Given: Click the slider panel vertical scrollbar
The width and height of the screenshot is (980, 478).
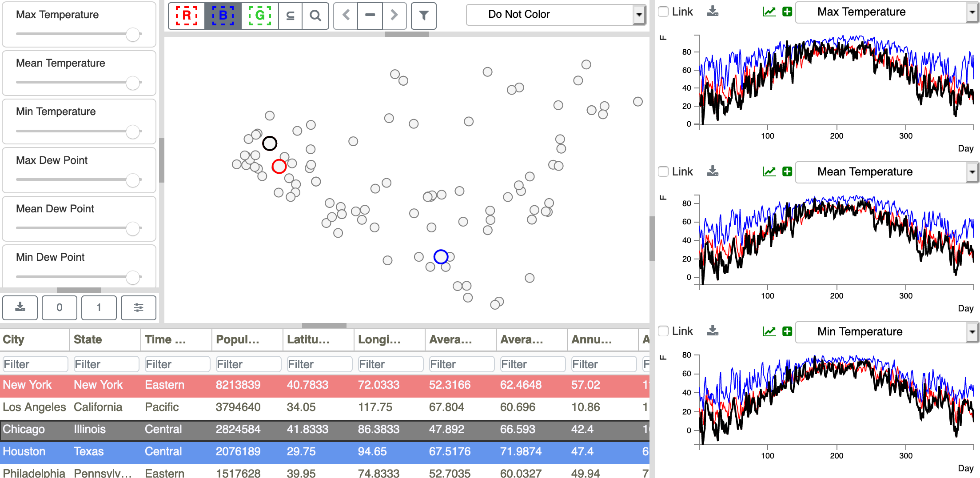Looking at the screenshot, I should 162,160.
